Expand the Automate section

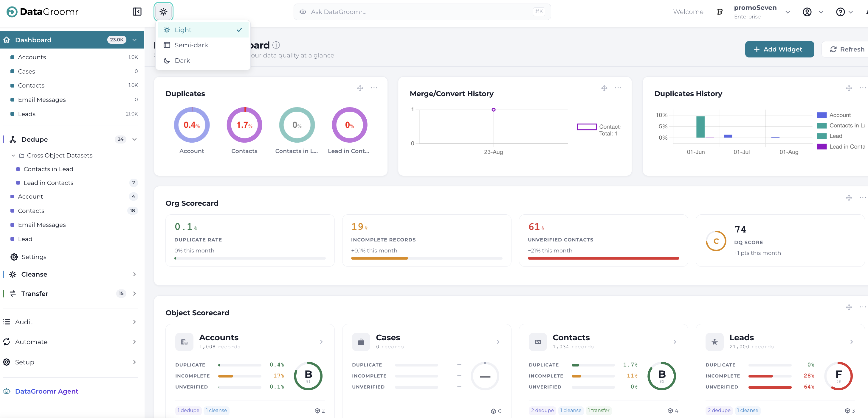[134, 341]
